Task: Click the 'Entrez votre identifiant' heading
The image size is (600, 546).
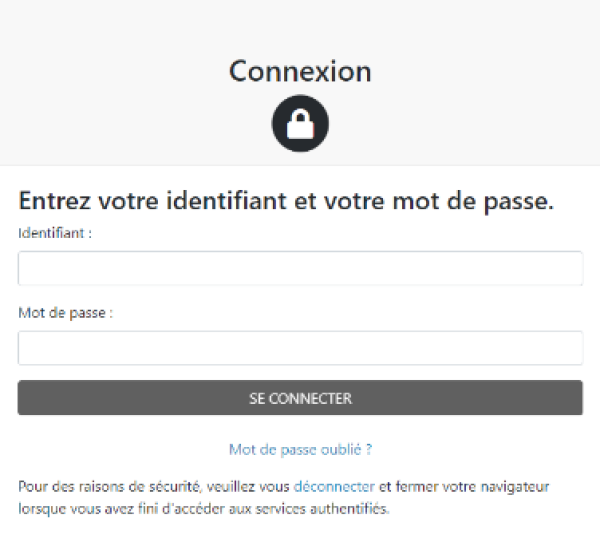Action: pos(285,200)
